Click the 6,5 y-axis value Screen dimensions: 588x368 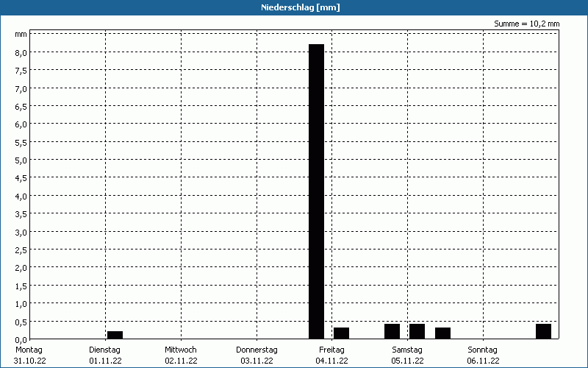tap(21, 107)
